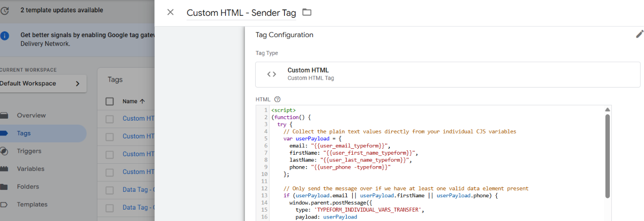Open the HTML help question-mark icon
Viewport: 644px width, 221px height.
[x=277, y=99]
